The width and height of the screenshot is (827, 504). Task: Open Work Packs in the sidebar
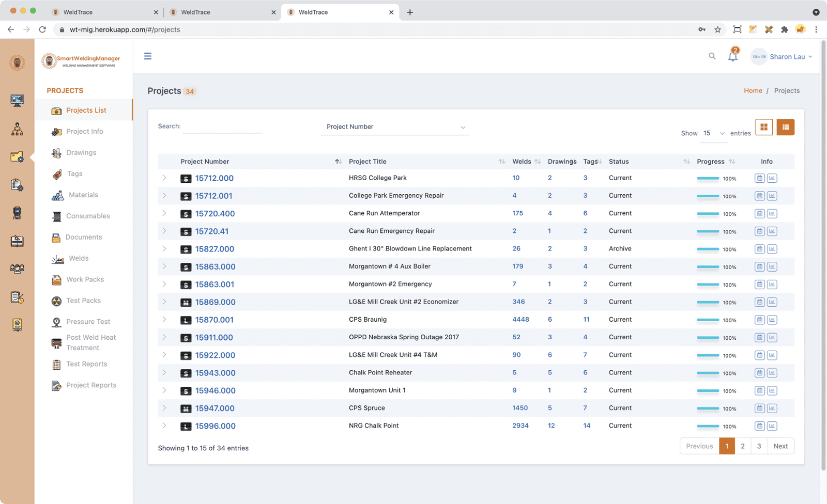pos(85,279)
